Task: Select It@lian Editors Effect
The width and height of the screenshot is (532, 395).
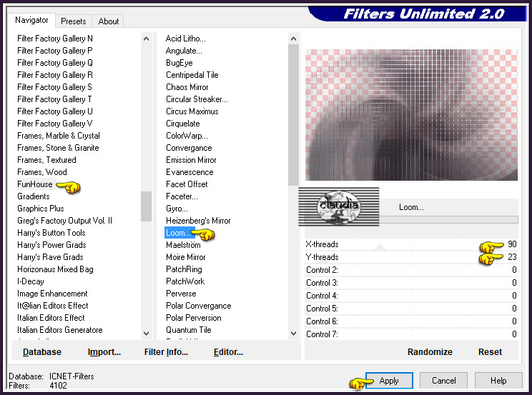Action: 53,306
